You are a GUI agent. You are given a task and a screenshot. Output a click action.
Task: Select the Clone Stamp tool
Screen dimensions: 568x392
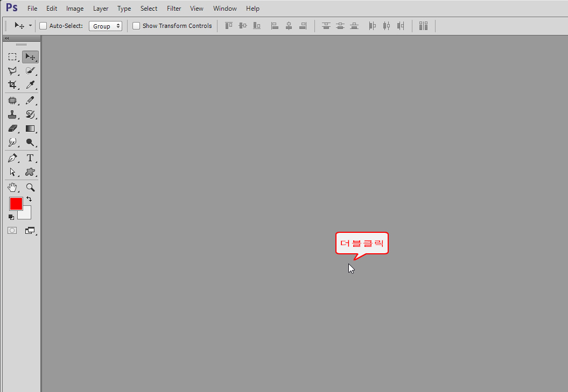click(x=13, y=115)
